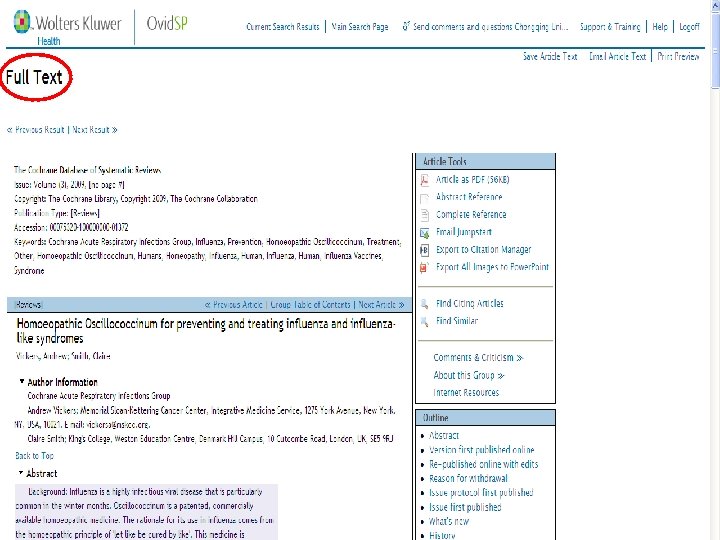720x540 pixels.
Task: Click the Export to Citation Manager icon
Action: click(425, 250)
